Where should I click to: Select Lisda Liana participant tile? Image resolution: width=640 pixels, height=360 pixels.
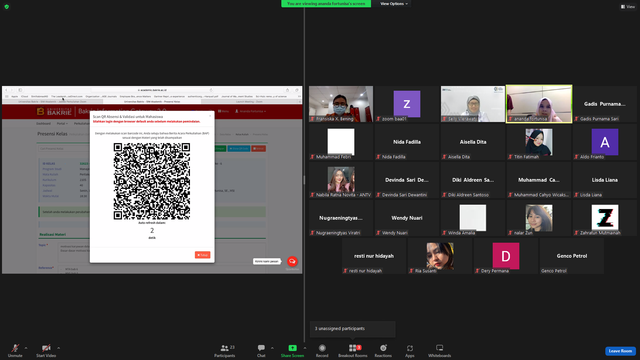[604, 180]
